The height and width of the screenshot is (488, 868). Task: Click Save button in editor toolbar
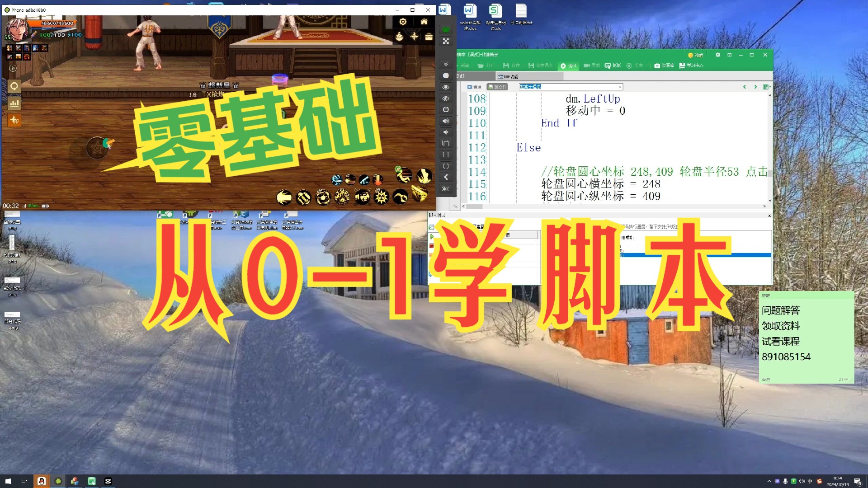(511, 66)
